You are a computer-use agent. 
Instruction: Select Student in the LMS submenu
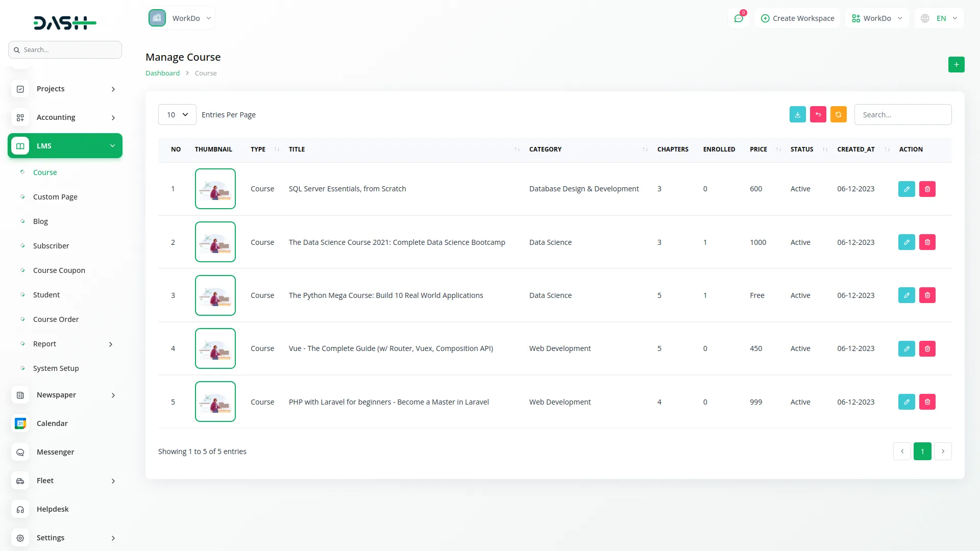coord(46,295)
